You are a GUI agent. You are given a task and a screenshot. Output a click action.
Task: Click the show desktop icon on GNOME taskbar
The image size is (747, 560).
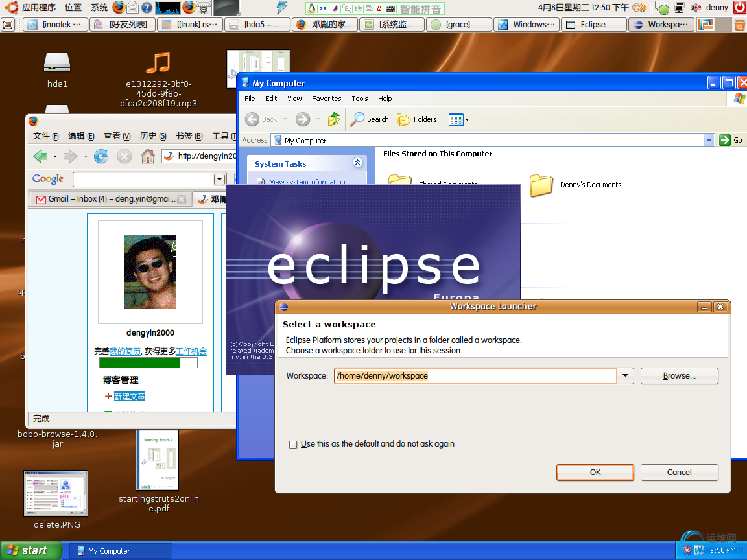click(8, 24)
